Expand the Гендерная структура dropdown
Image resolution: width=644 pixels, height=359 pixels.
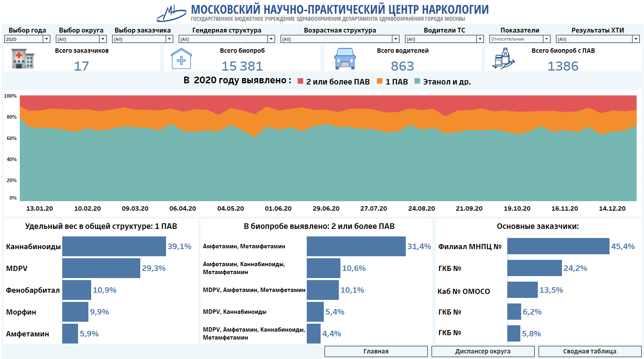tap(271, 39)
